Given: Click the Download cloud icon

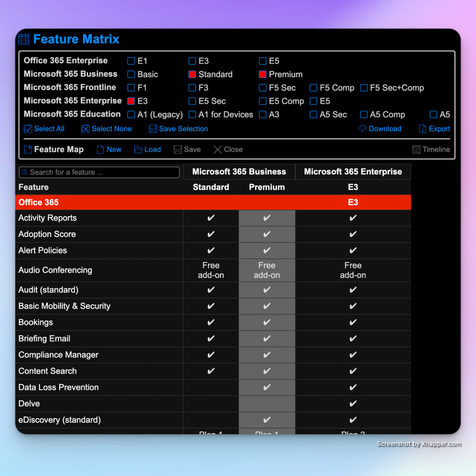Looking at the screenshot, I should (x=363, y=129).
